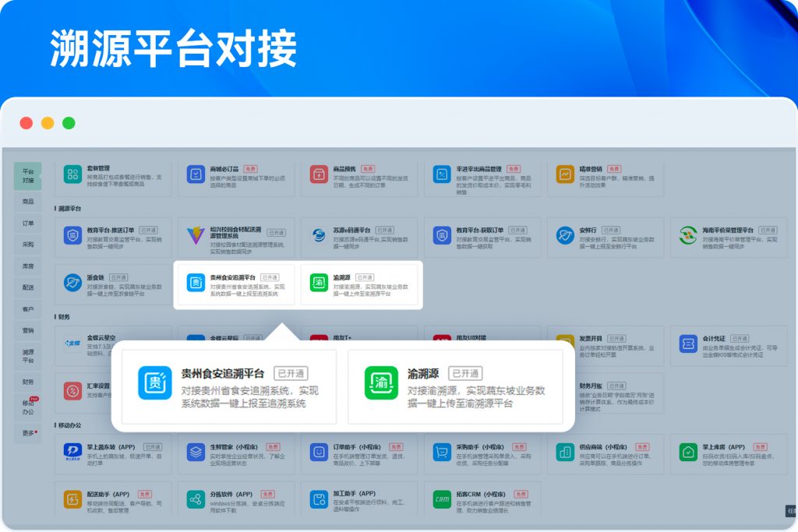This screenshot has width=798, height=532.
Task: Click the 掌上库房 (APP) icon
Action: [x=688, y=453]
